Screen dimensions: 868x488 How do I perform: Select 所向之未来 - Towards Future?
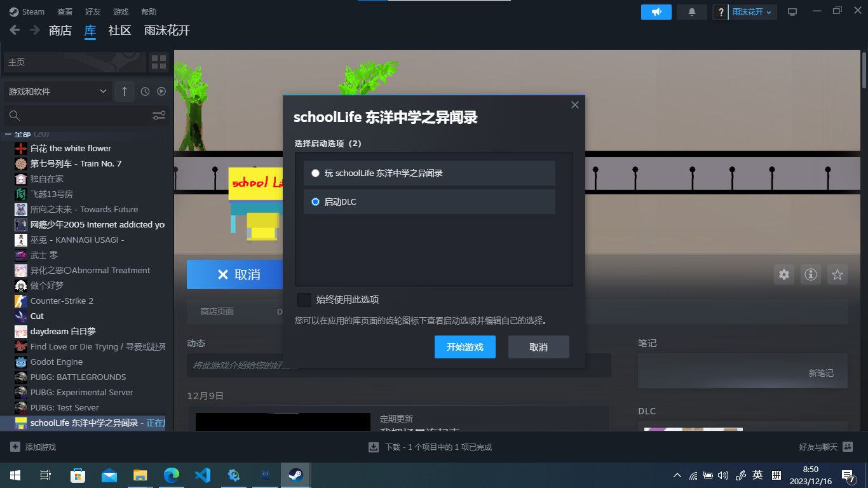pos(85,209)
